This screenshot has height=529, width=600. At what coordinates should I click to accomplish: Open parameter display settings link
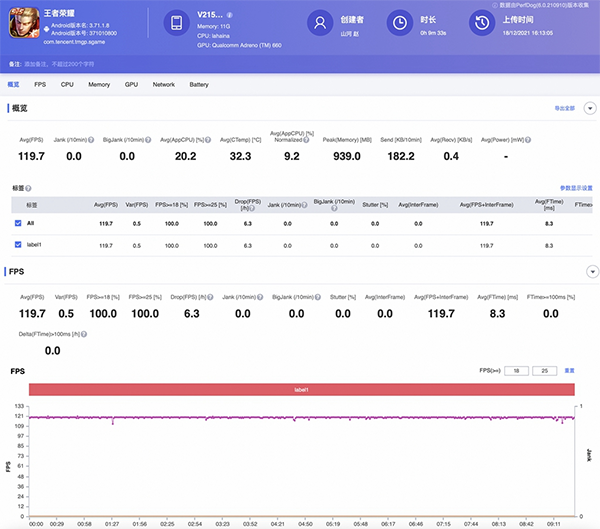pyautogui.click(x=576, y=187)
